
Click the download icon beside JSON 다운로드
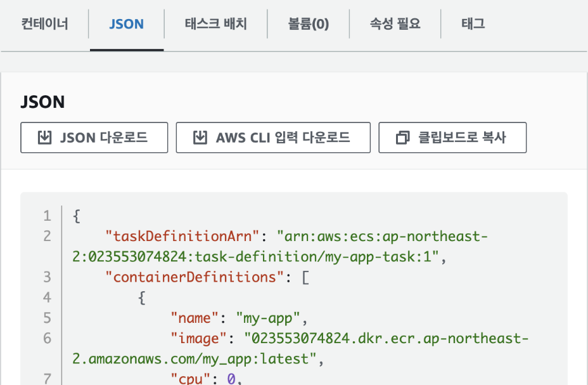pos(44,138)
